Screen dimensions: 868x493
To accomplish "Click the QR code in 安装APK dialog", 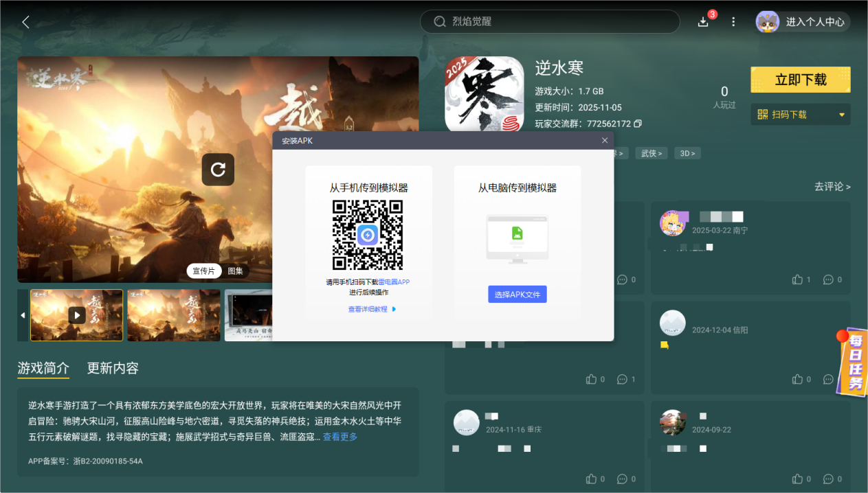I will [x=368, y=235].
